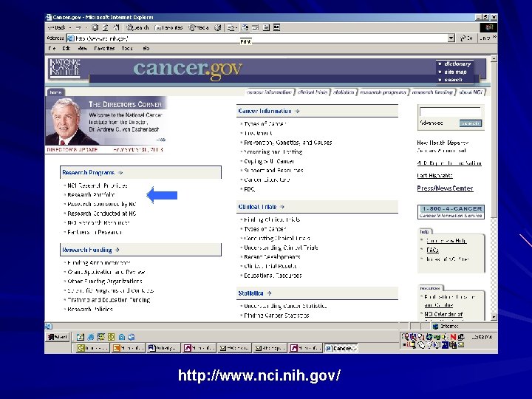Open the address bar dropdown arrow
Viewport: 532px width, 399px height.
click(451, 38)
